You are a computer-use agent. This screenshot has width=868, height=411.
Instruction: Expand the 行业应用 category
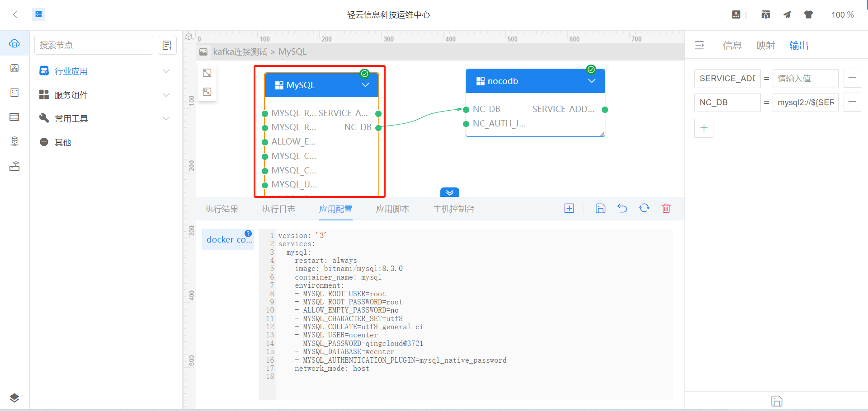[x=105, y=71]
